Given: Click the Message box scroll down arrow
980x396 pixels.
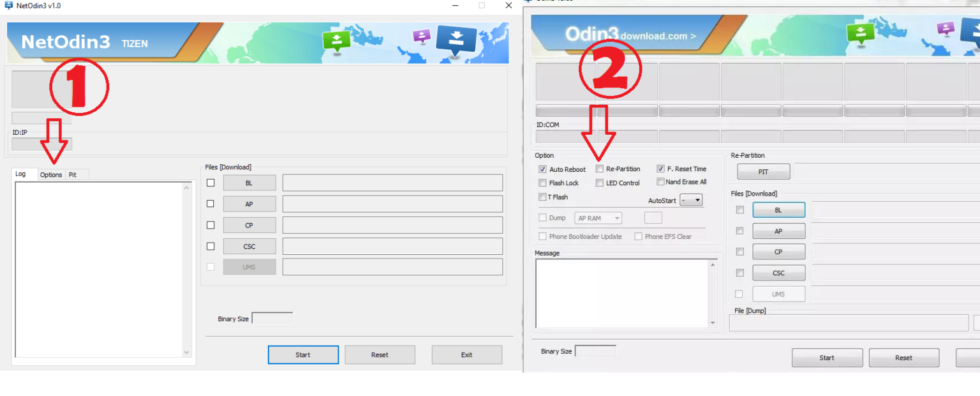Looking at the screenshot, I should coord(713,323).
